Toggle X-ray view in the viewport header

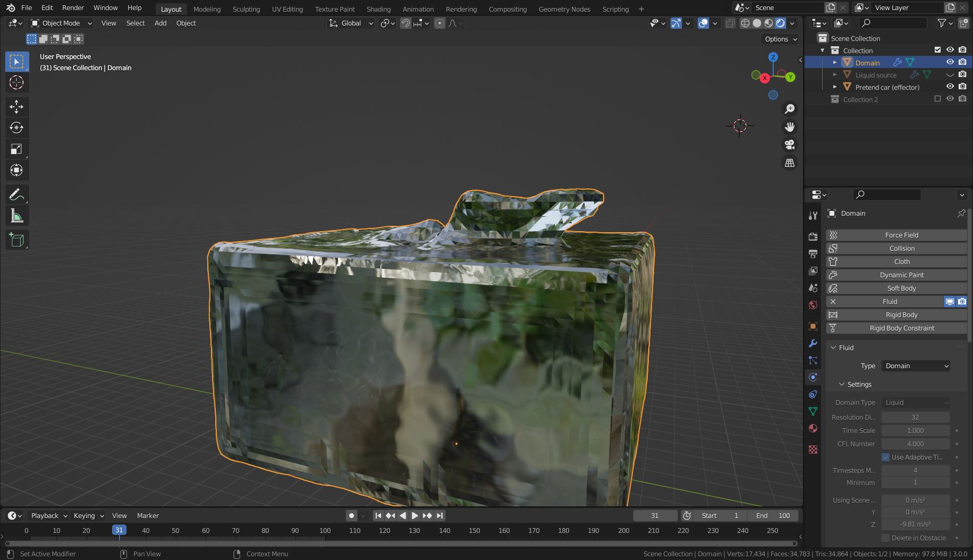pos(730,23)
